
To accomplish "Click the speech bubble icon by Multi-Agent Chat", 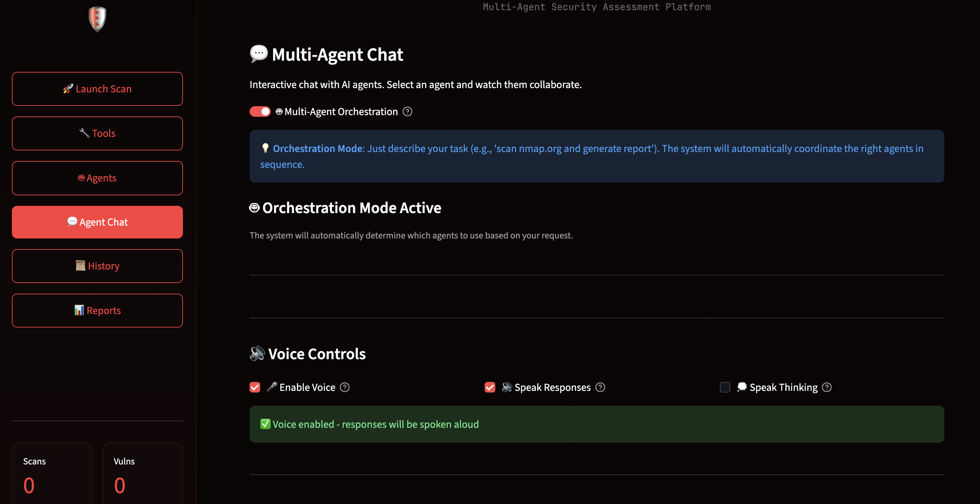I will click(259, 54).
